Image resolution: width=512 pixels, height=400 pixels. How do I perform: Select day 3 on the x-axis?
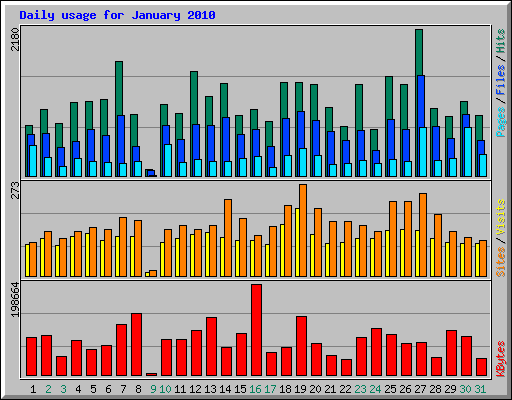click(x=63, y=389)
